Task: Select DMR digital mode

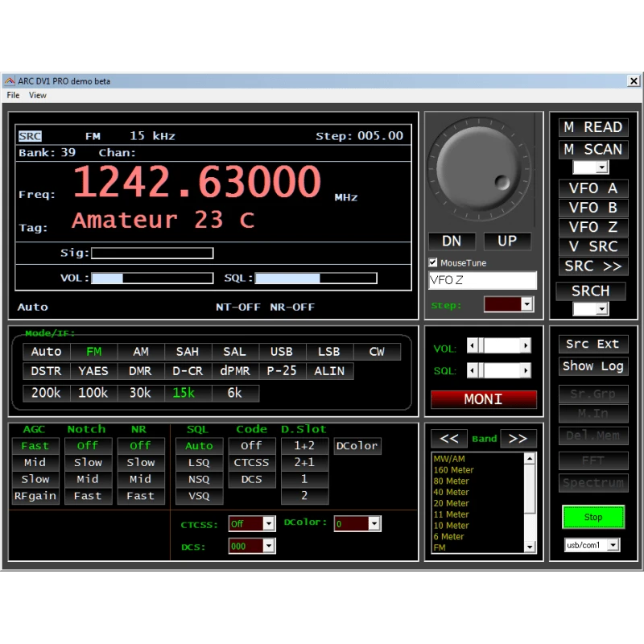Action: point(141,371)
